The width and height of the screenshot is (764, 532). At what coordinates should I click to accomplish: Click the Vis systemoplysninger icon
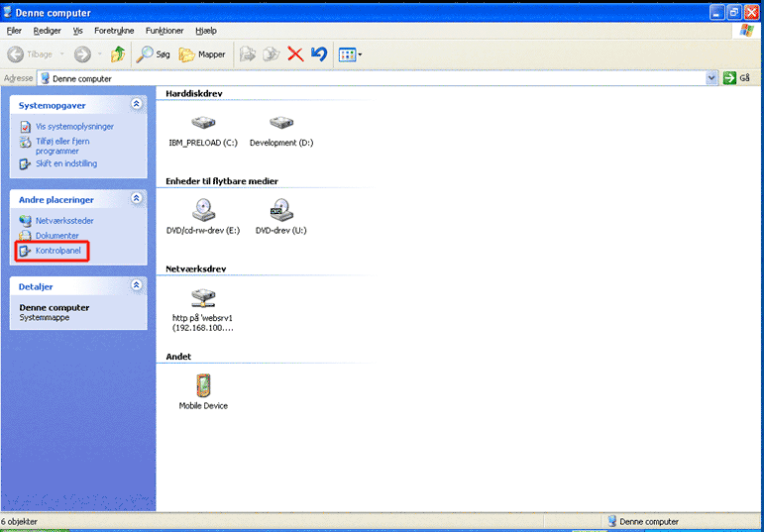(x=26, y=127)
